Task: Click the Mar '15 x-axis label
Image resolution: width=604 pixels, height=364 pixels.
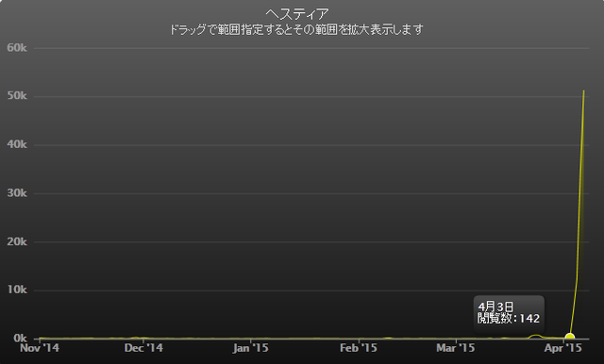Action: 456,348
